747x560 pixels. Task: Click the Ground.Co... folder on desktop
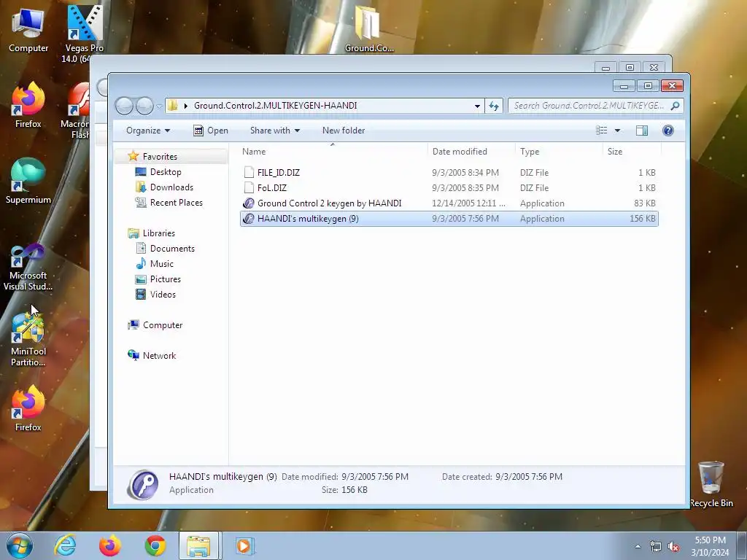point(369,29)
